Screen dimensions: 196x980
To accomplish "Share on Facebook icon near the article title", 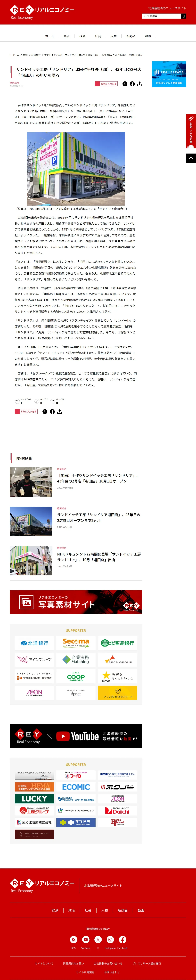I will 132,84.
